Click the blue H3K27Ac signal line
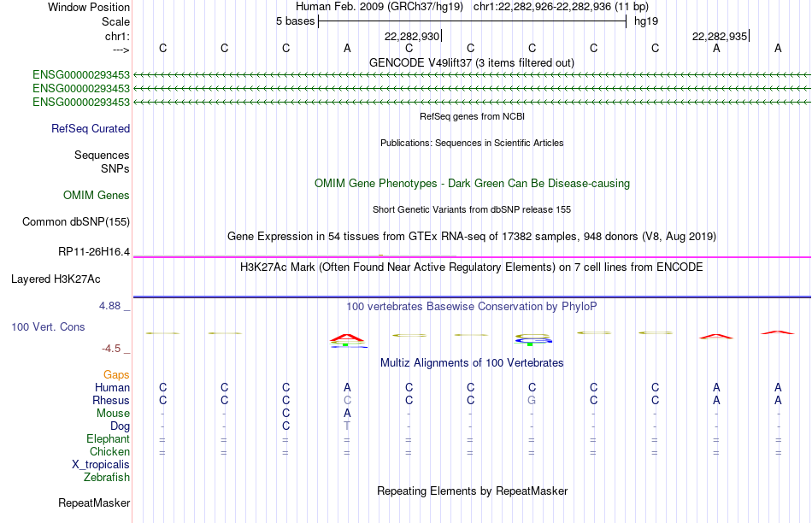 (x=472, y=297)
